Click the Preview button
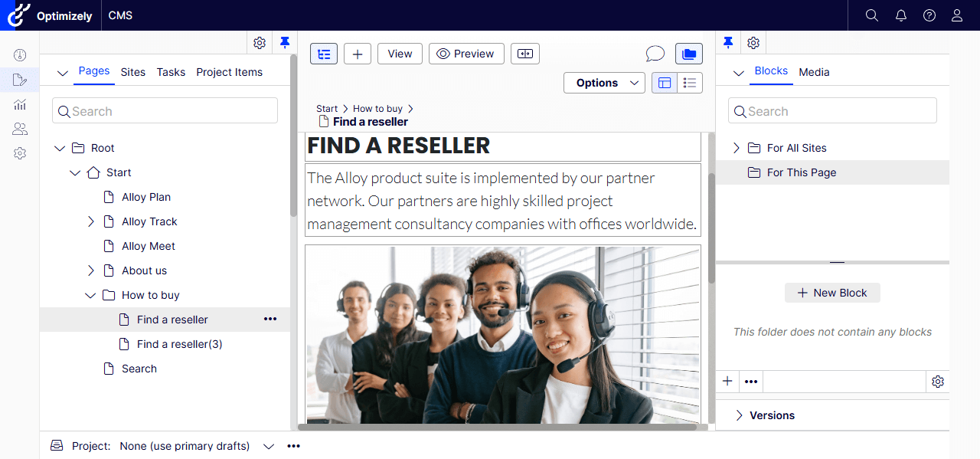Screen dimensions: 980x459 point(466,54)
